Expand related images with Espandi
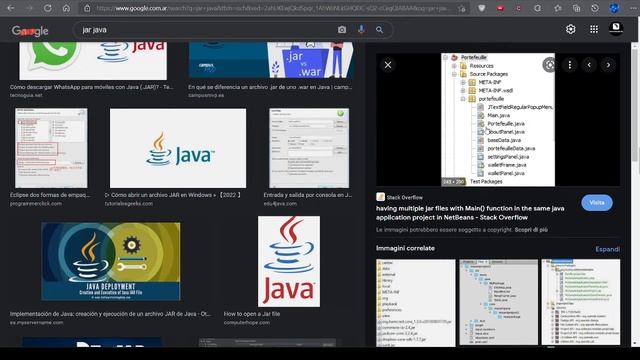This screenshot has height=360, width=640. point(607,249)
